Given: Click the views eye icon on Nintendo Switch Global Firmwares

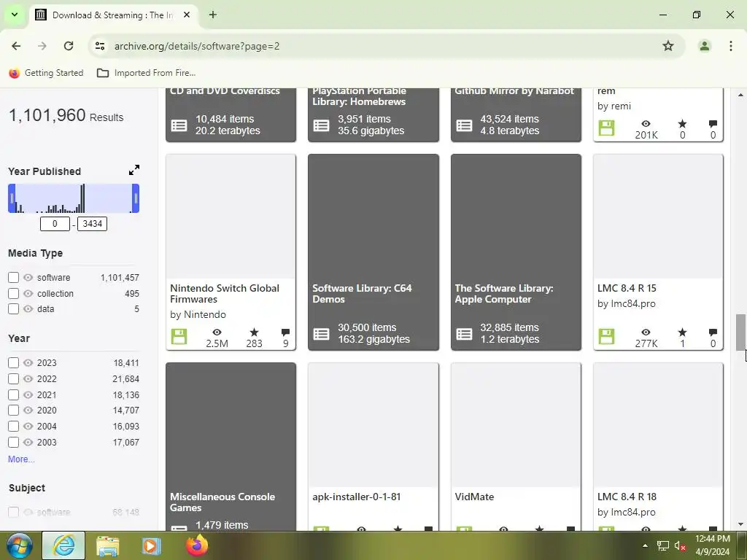Looking at the screenshot, I should 217,332.
